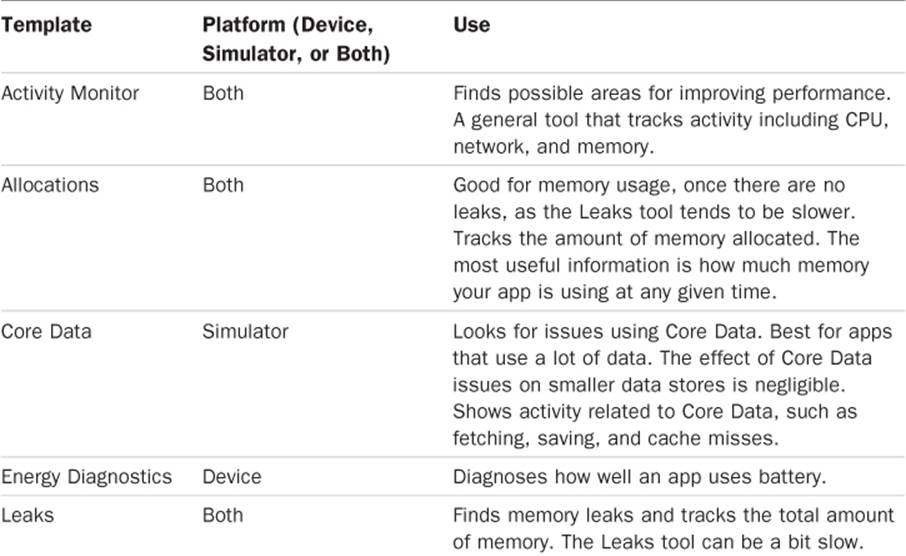The width and height of the screenshot is (906, 556).
Task: Click Both in the Leaks row
Action: pyautogui.click(x=223, y=515)
